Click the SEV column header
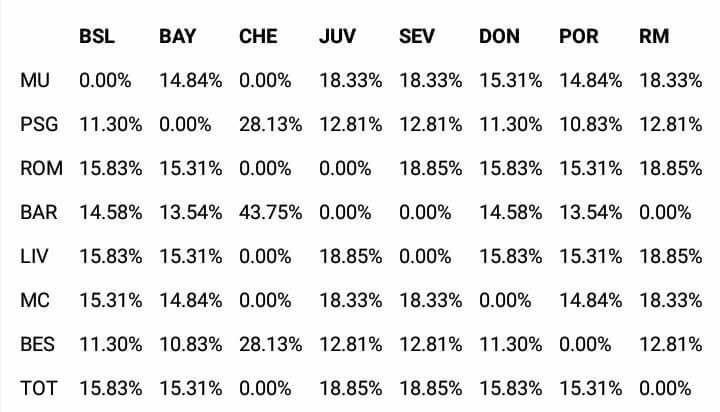 coord(416,36)
